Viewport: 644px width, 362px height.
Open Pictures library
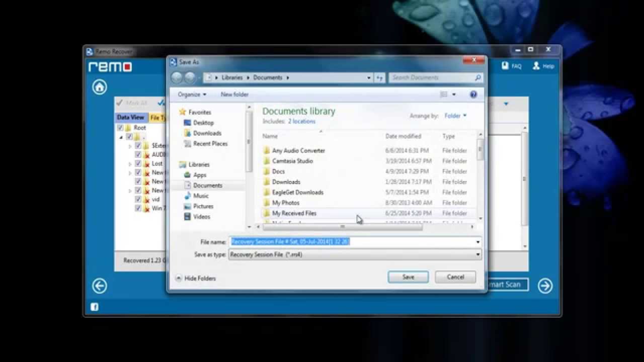tap(198, 206)
